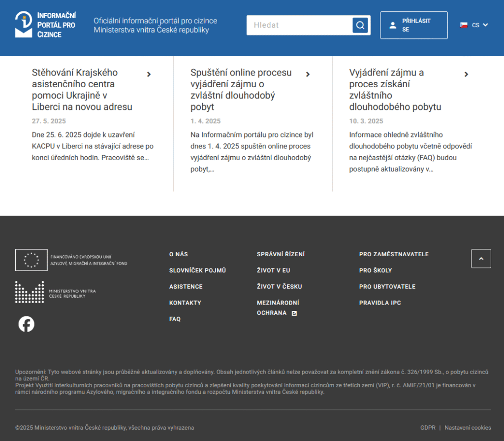
Task: Click date 10. 3. 2025
Action: click(366, 121)
